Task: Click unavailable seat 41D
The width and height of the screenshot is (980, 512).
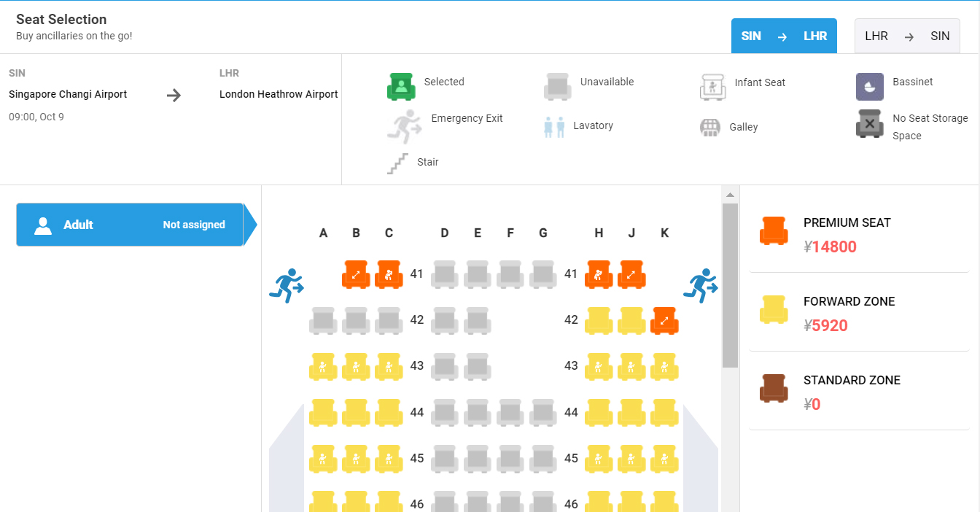Action: click(445, 275)
